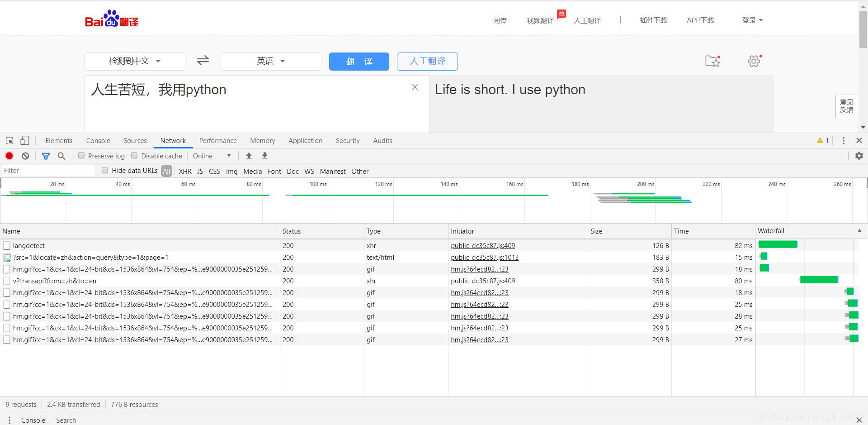The width and height of the screenshot is (868, 425).
Task: Export HAR with download arrow
Action: coord(265,156)
